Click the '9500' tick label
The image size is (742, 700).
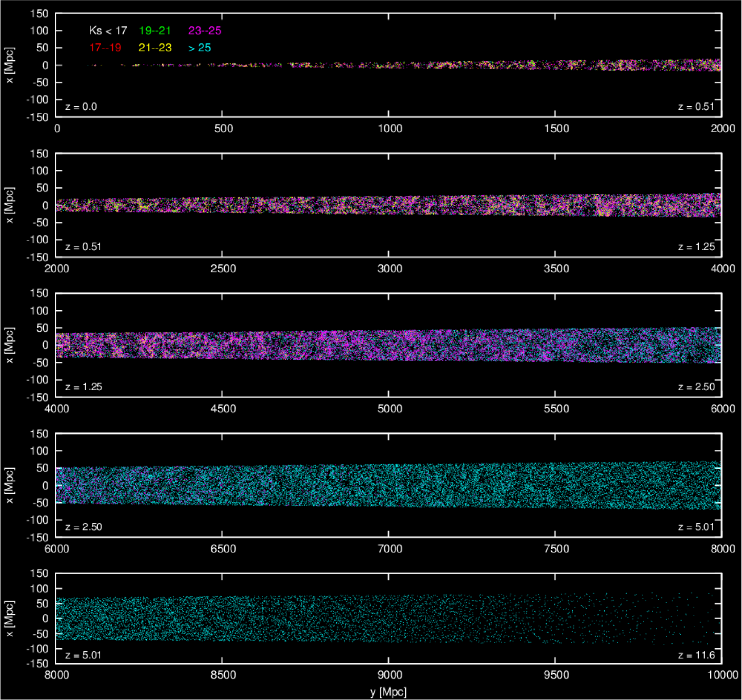click(557, 675)
